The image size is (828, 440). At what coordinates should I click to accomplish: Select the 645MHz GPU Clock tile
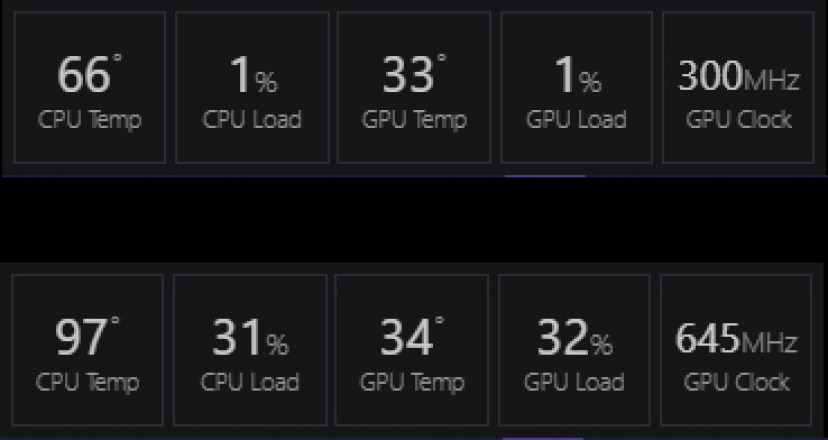click(737, 350)
